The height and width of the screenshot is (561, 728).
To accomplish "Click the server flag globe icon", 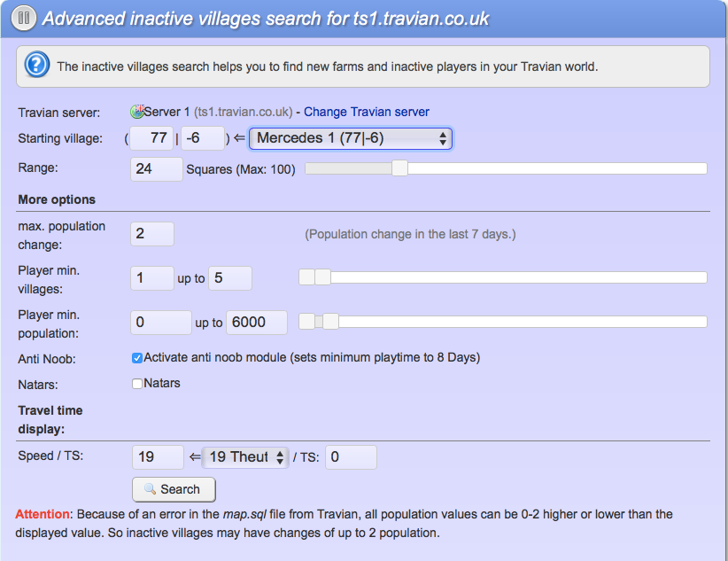I will point(137,111).
